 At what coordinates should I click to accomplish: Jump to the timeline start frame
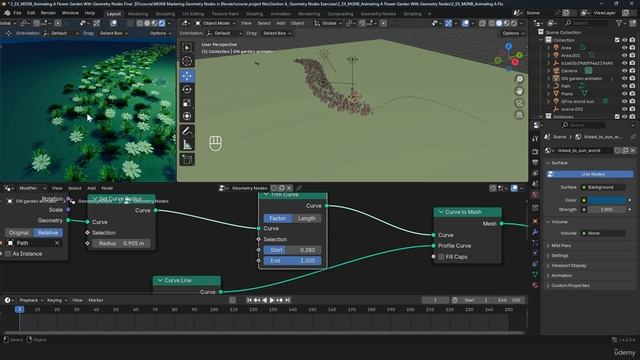249,300
